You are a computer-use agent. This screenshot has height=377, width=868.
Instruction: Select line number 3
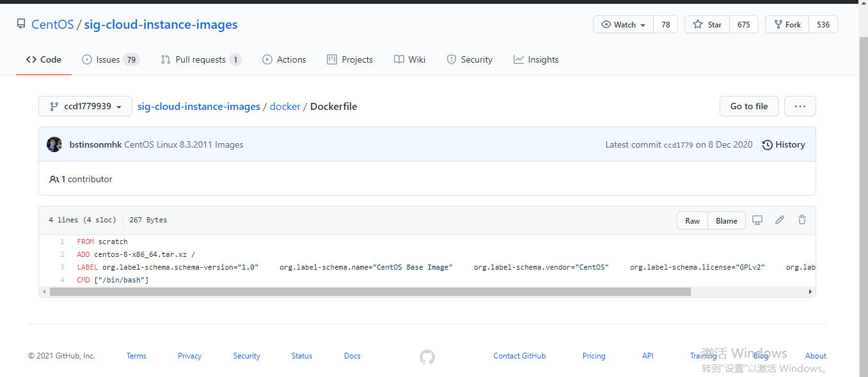(62, 267)
